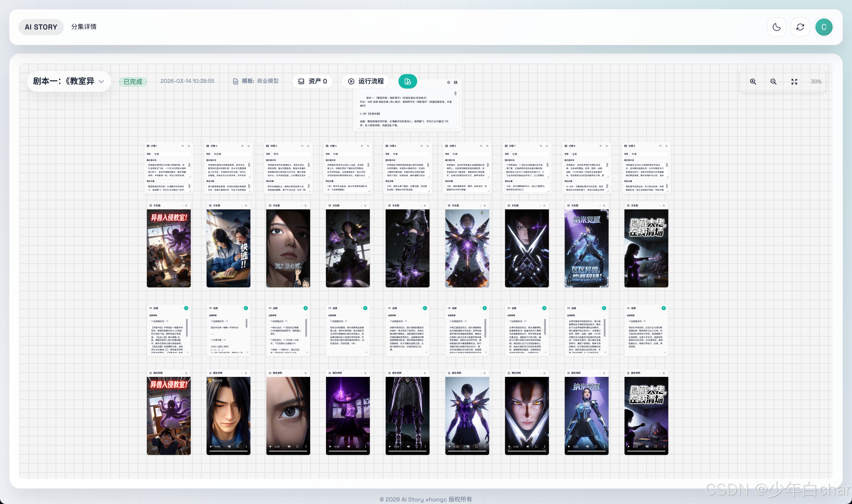Viewport: 852px width, 504px height.
Task: Click the progress bar of the fourth 图生视频 video
Action: 348,451
